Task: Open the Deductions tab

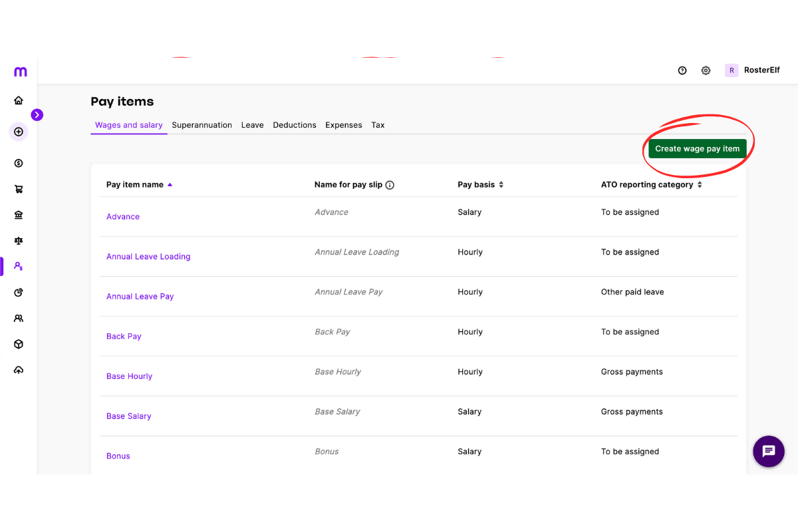Action: point(294,124)
